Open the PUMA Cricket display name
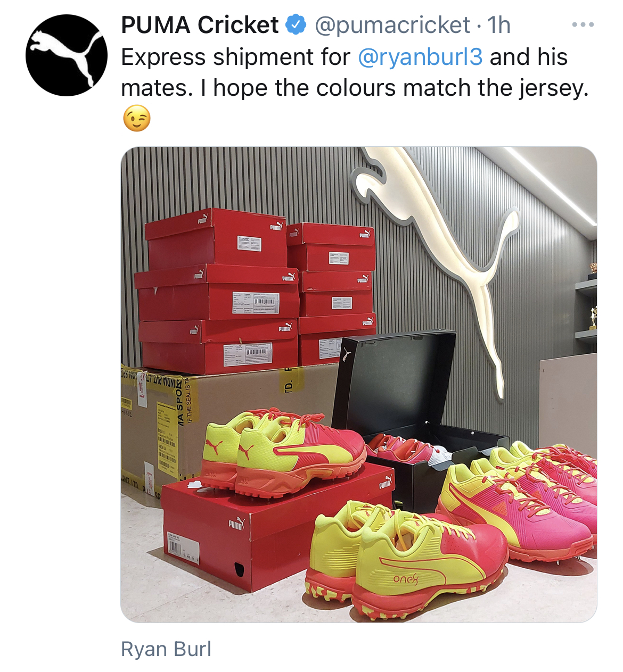This screenshot has width=623, height=672. [200, 25]
